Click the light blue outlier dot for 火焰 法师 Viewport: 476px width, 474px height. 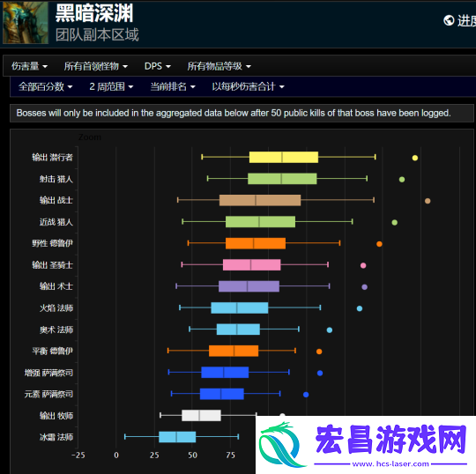360,308
